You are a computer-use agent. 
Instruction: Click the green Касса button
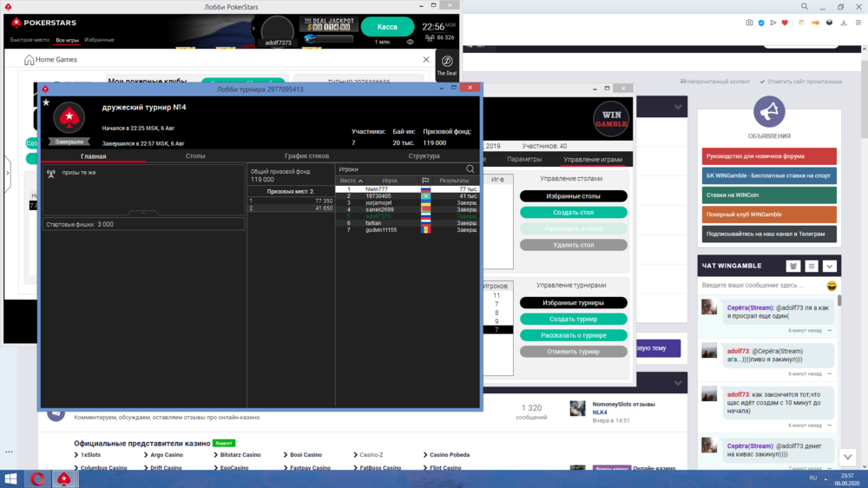[387, 27]
